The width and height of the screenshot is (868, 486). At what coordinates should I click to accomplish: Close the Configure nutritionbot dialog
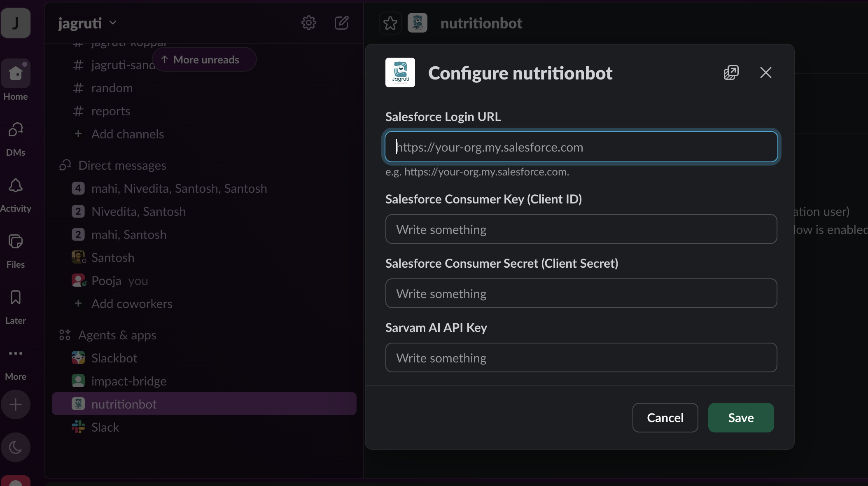(x=765, y=72)
